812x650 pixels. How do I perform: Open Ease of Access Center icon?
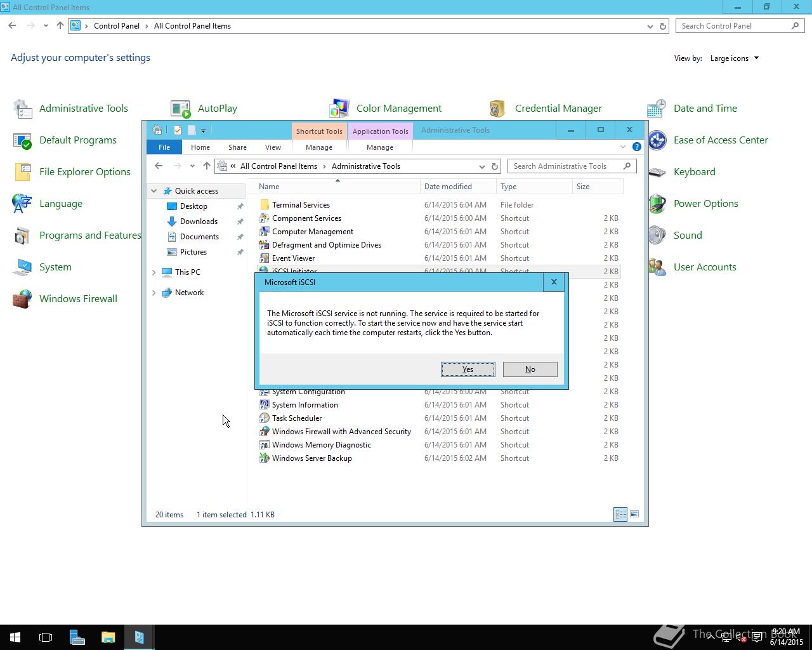click(x=657, y=140)
